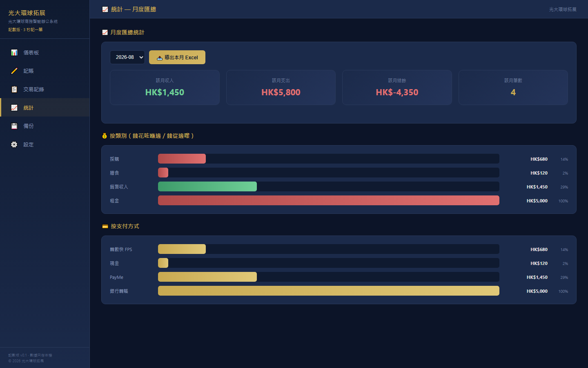This screenshot has height=368, width=588.
Task: Click 導出本月 Excel button
Action: (177, 57)
